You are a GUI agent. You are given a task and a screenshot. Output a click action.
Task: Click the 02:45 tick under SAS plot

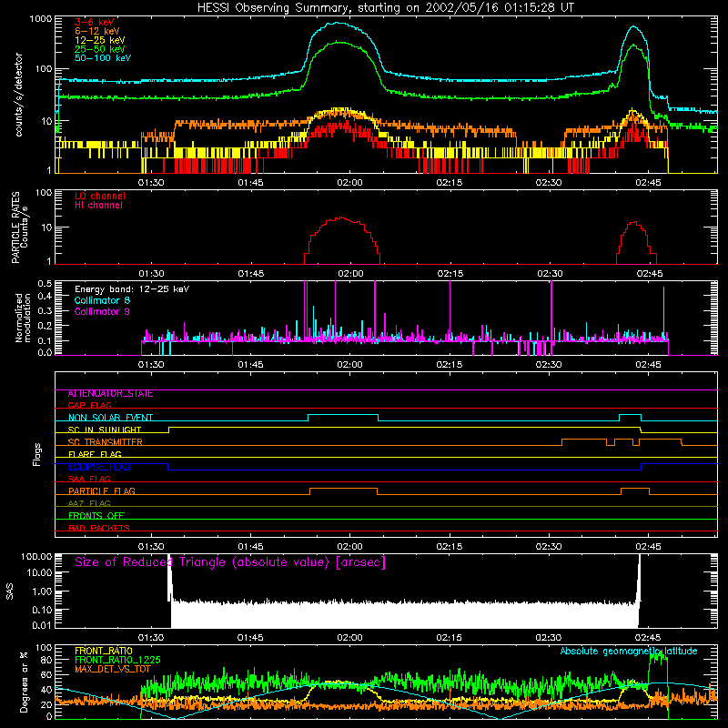pyautogui.click(x=648, y=638)
